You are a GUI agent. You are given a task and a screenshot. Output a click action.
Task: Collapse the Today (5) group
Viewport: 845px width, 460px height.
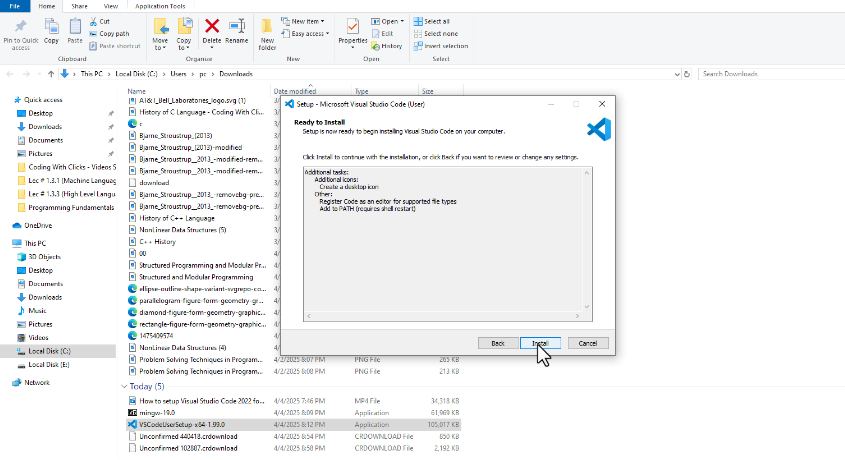[x=124, y=386]
